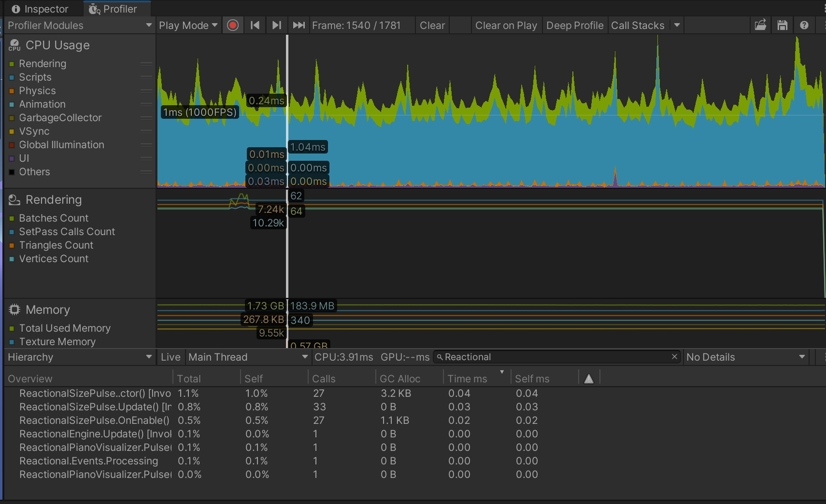Click the Rendering module icon
This screenshot has width=826, height=504.
14,200
